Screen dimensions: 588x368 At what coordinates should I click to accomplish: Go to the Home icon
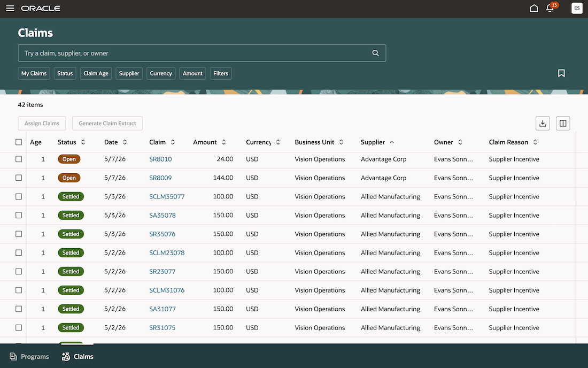click(x=534, y=8)
